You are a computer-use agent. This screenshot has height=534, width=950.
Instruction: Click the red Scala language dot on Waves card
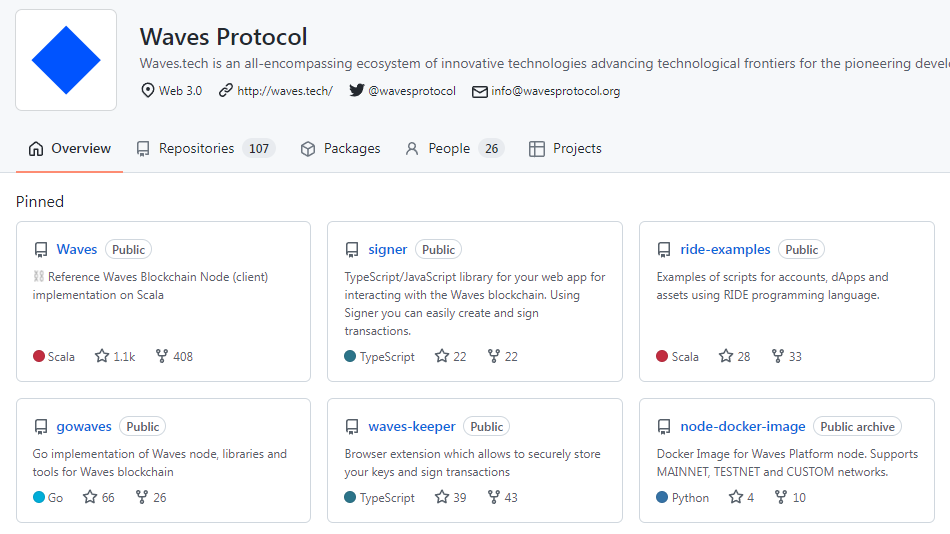(x=39, y=356)
